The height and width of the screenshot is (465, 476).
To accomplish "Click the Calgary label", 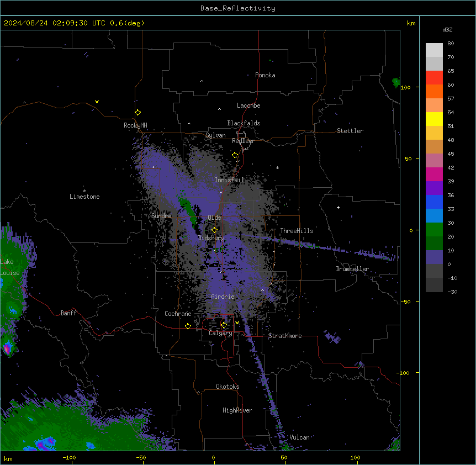I will [220, 333].
